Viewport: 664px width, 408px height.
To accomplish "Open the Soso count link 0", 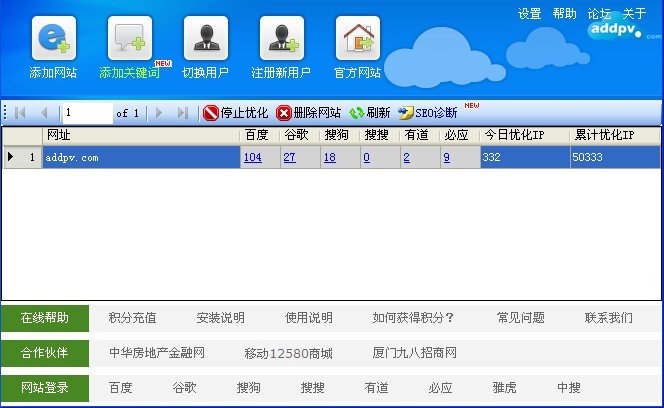I will pos(367,157).
